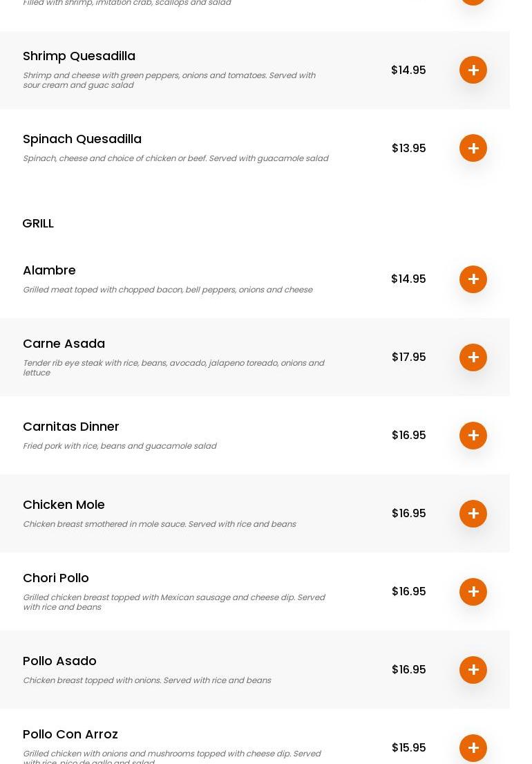The height and width of the screenshot is (764, 532).
Task: Click the Pollo Con Arroz title
Action: (x=70, y=734)
